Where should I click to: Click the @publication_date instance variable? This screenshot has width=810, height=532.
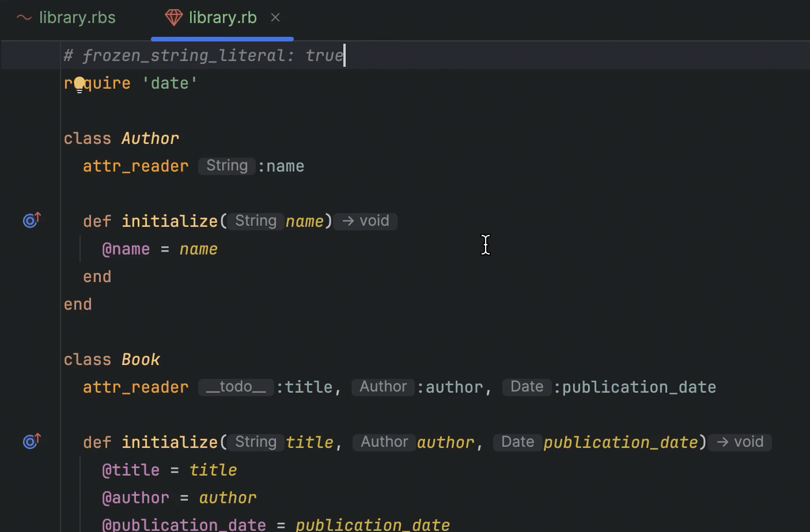click(184, 525)
